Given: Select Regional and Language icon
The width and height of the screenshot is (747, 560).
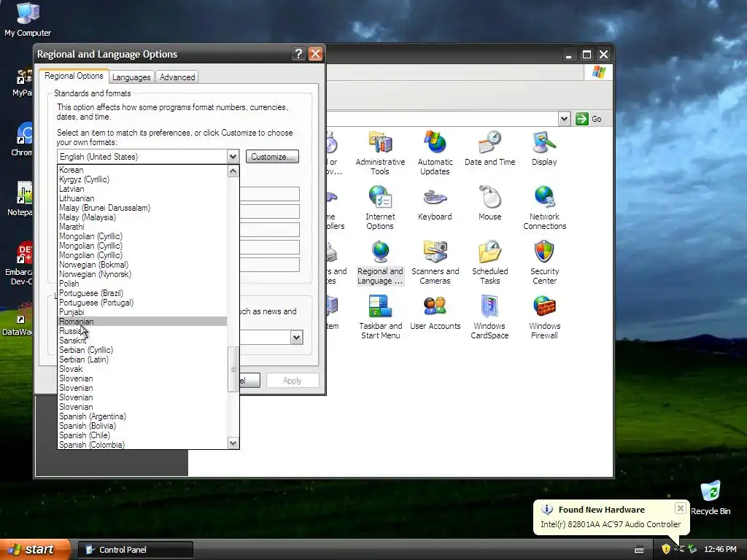Looking at the screenshot, I should pos(380,262).
